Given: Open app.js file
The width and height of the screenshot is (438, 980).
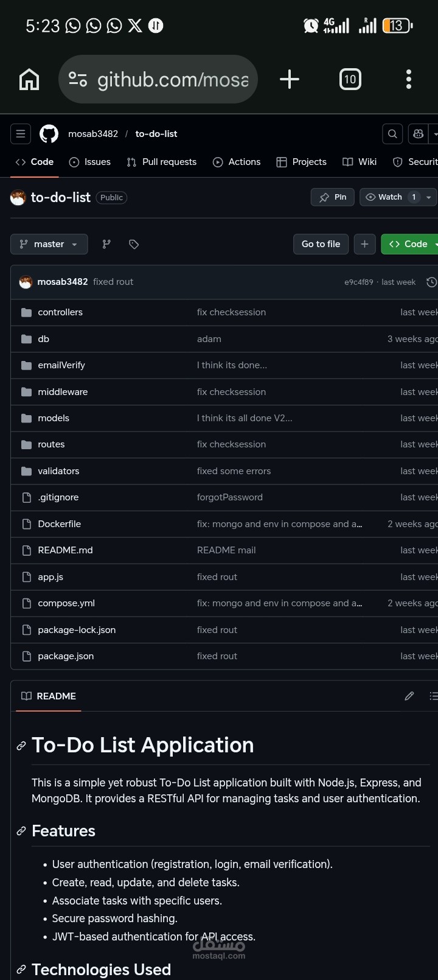Looking at the screenshot, I should click(50, 577).
